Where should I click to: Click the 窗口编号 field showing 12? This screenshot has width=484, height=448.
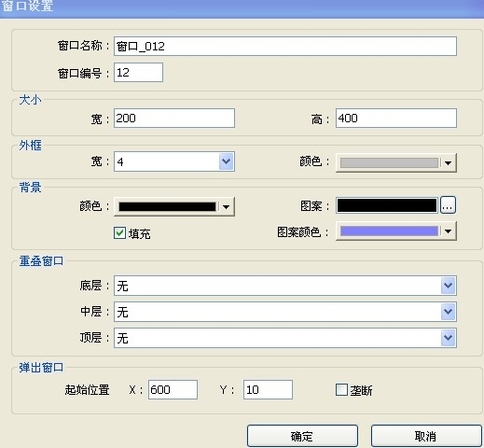138,73
